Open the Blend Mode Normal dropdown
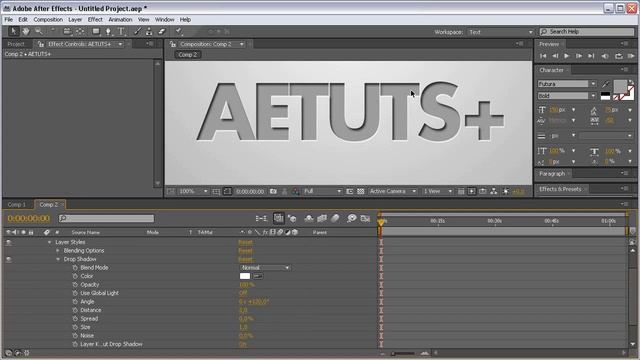This screenshot has width=640, height=360. [265, 268]
